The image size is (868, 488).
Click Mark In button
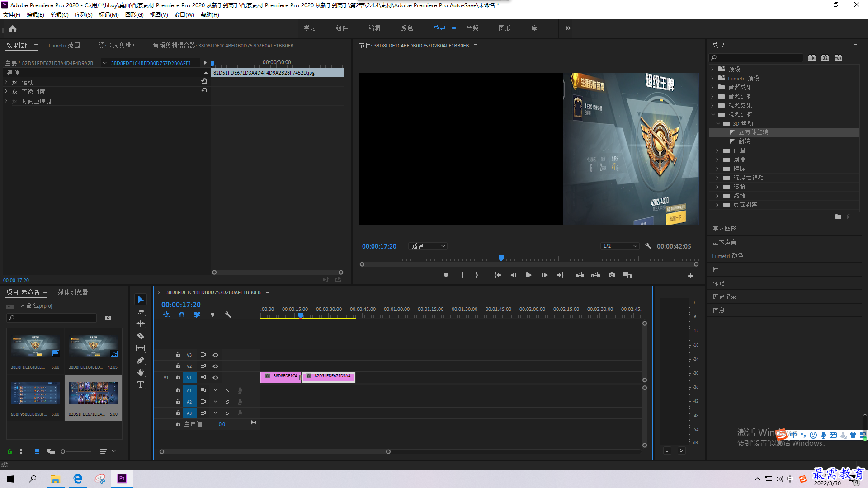coord(462,275)
